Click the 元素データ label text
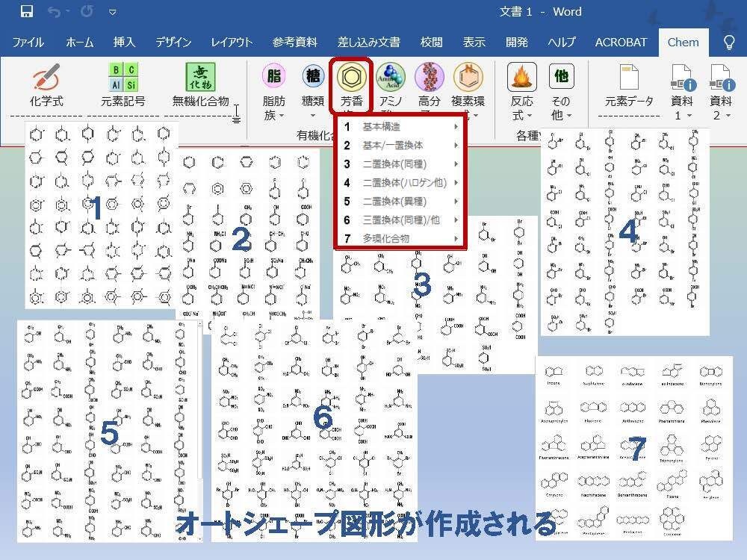This screenshot has height=560, width=747. [x=629, y=101]
